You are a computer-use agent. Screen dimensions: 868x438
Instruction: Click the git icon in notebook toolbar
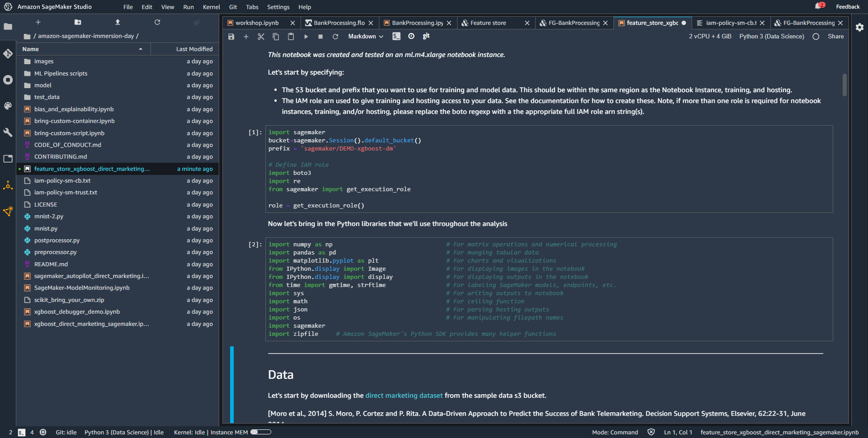426,36
